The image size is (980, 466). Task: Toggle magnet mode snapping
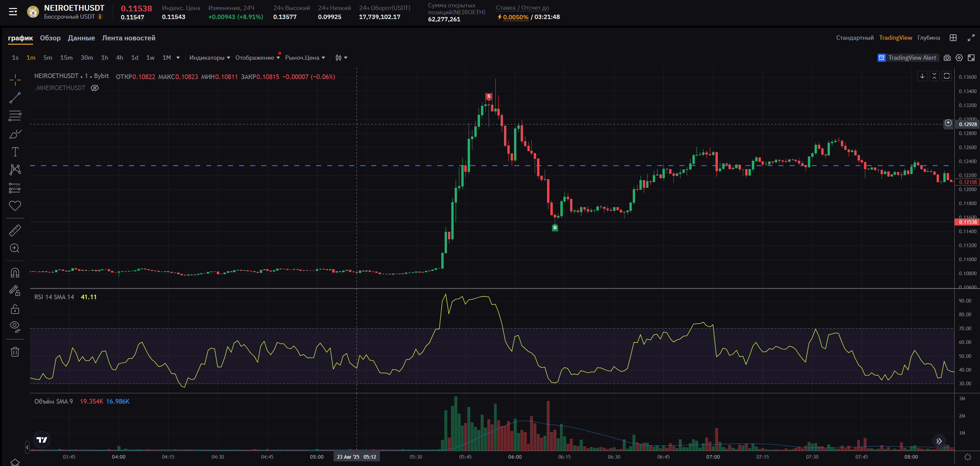point(15,273)
